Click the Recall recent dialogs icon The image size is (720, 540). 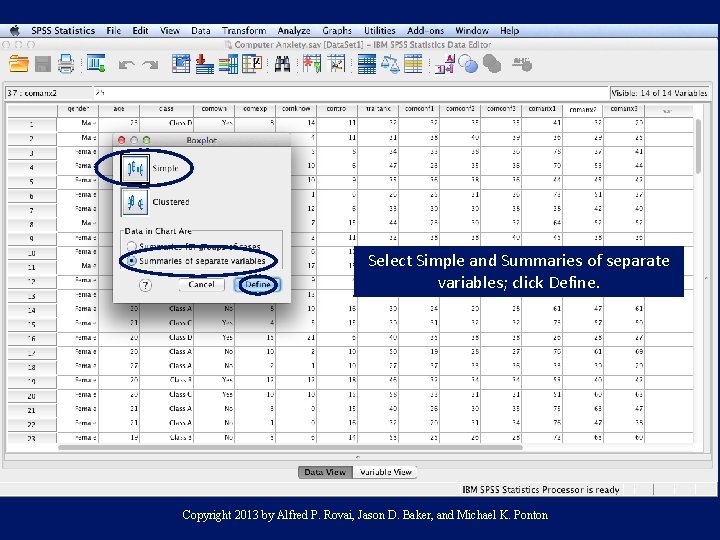tap(96, 63)
